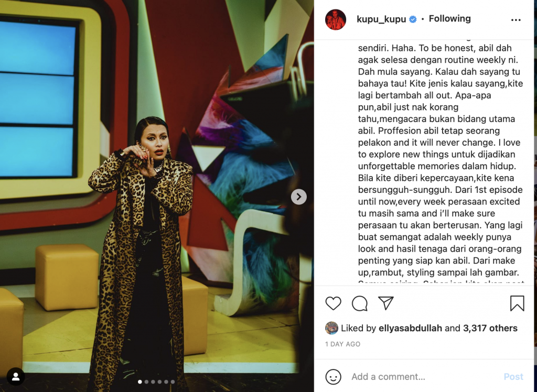This screenshot has width=537, height=392.
Task: Open comments via speech bubble icon
Action: point(360,303)
